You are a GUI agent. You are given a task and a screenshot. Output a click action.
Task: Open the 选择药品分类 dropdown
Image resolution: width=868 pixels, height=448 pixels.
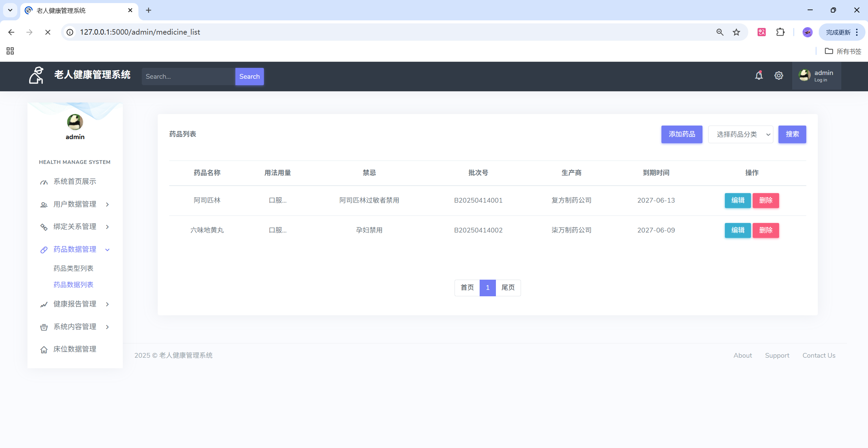pos(740,134)
